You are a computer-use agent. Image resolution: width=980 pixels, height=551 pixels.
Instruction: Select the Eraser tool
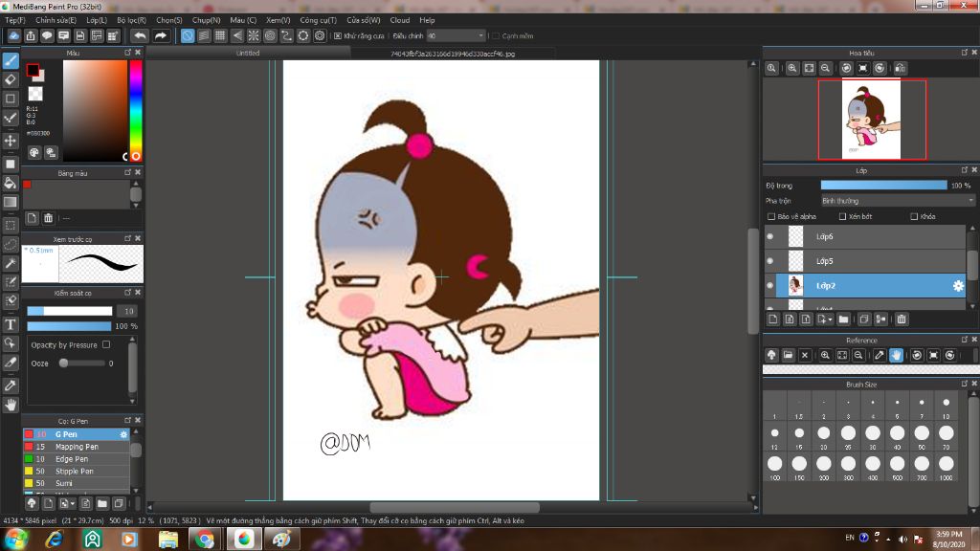point(11,79)
